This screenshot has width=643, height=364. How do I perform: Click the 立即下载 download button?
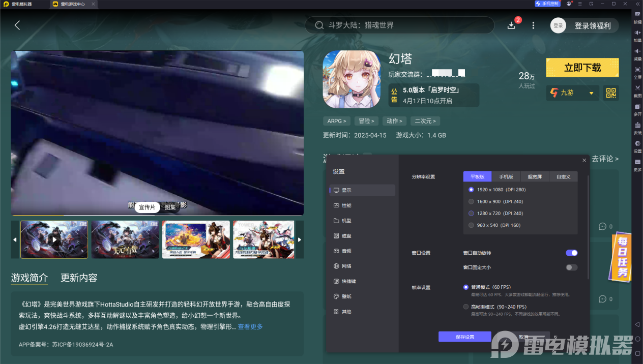[x=582, y=68]
